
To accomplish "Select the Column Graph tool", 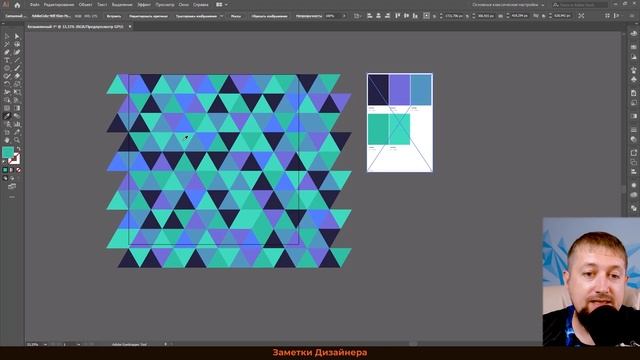I will [17, 124].
